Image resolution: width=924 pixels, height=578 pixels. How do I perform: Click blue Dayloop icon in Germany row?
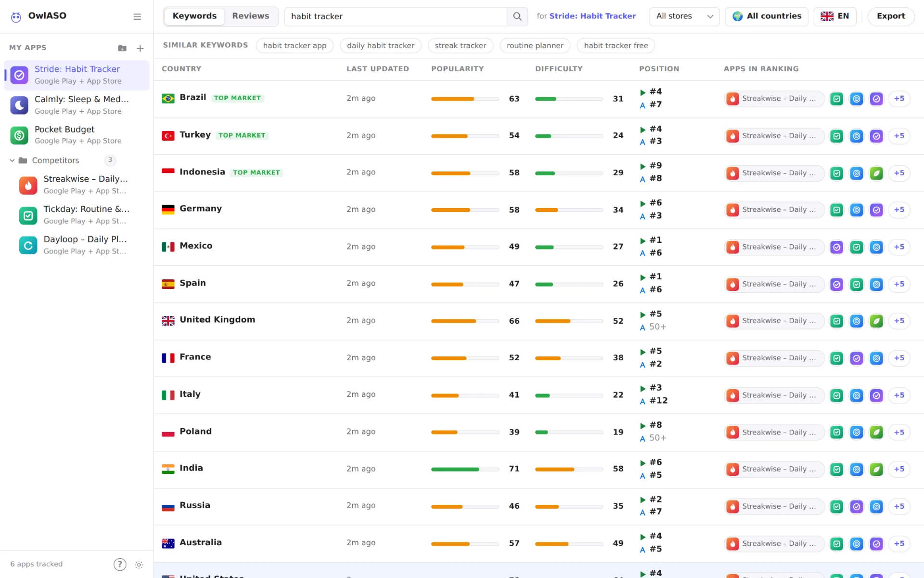click(857, 210)
